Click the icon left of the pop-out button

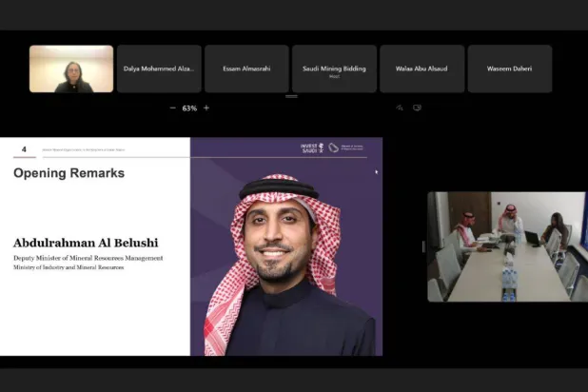(400, 108)
